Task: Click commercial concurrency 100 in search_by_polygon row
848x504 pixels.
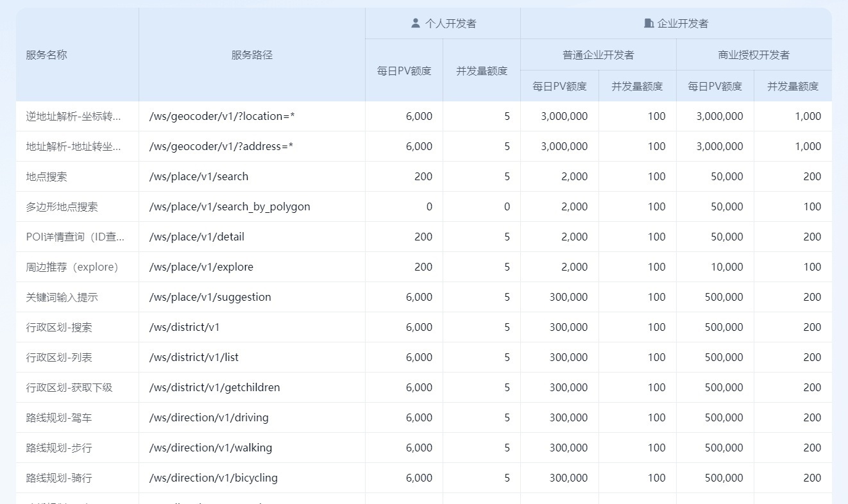Action: [x=812, y=206]
